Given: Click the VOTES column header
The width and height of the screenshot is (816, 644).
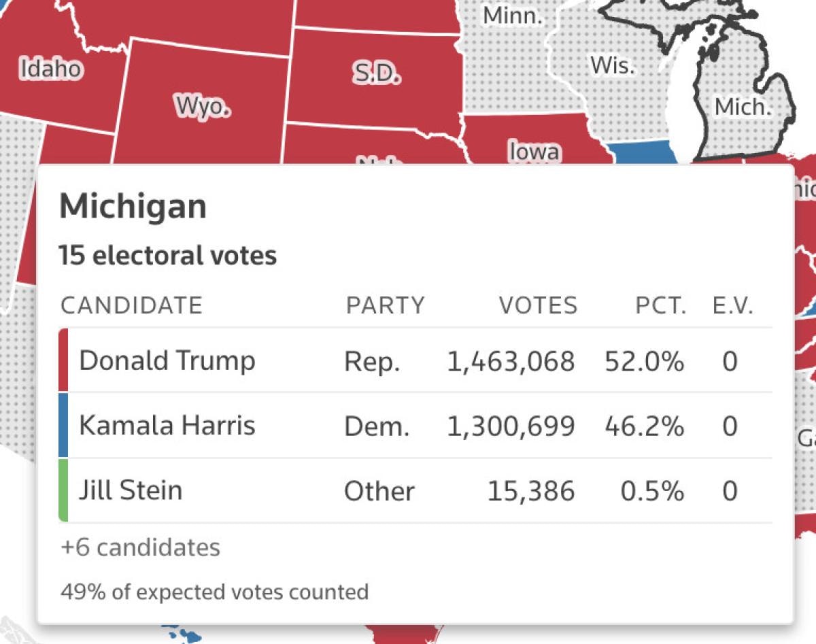Looking at the screenshot, I should [538, 305].
